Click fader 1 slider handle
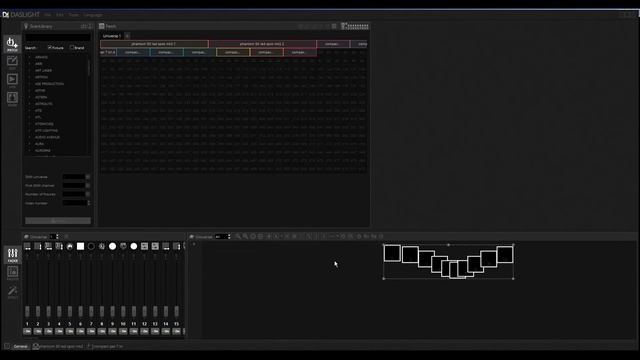Screen dimensions: 640x360 coord(27,311)
